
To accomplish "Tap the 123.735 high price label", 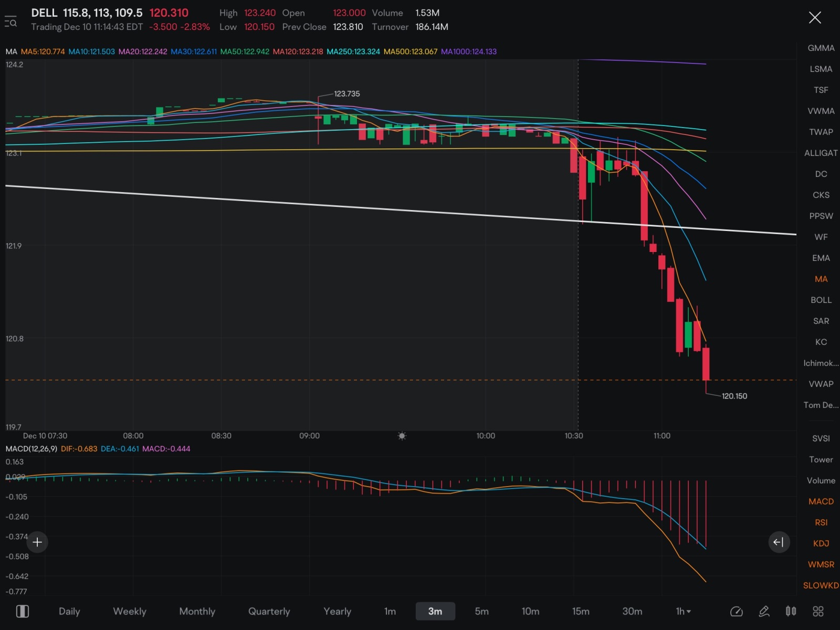I will [x=347, y=94].
